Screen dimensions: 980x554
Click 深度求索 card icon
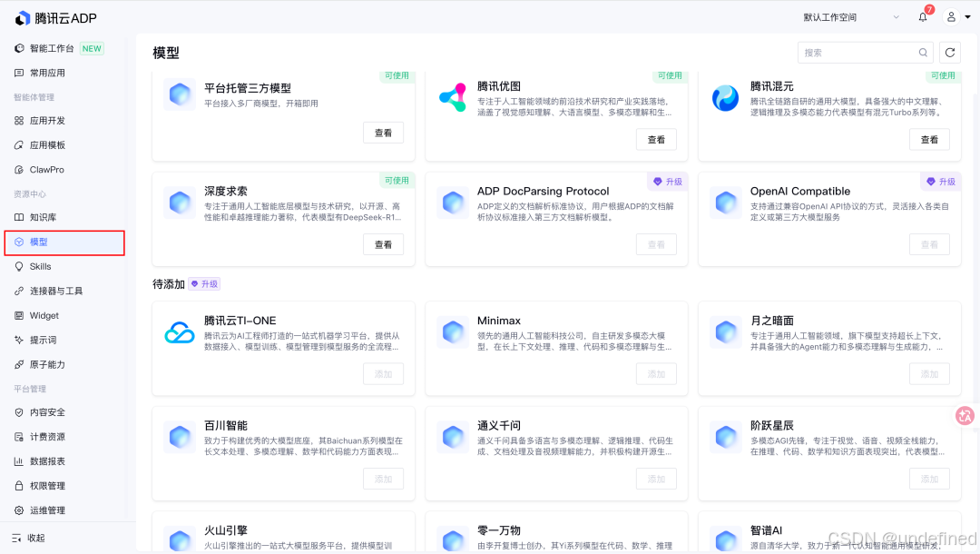(x=180, y=203)
